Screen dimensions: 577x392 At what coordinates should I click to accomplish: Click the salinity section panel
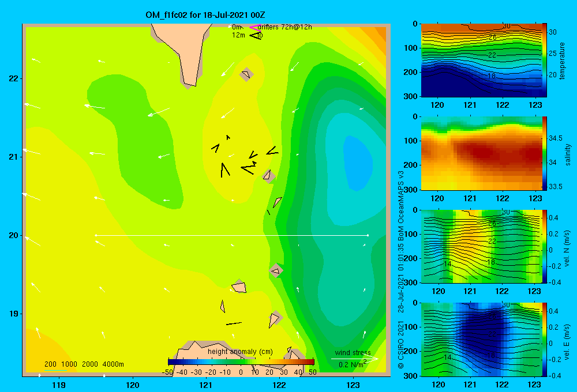point(481,153)
